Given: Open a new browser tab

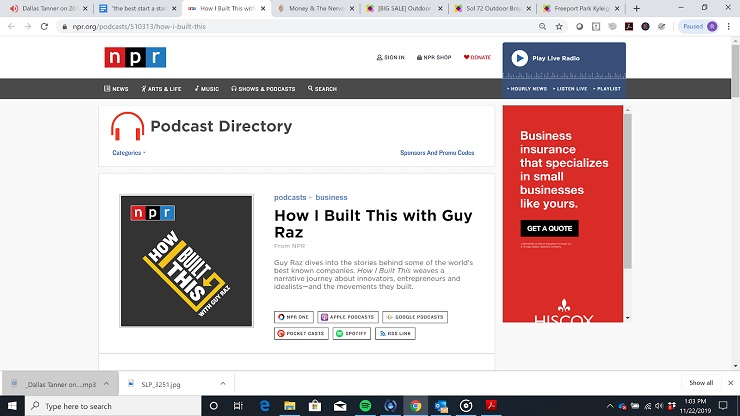Looking at the screenshot, I should point(636,8).
